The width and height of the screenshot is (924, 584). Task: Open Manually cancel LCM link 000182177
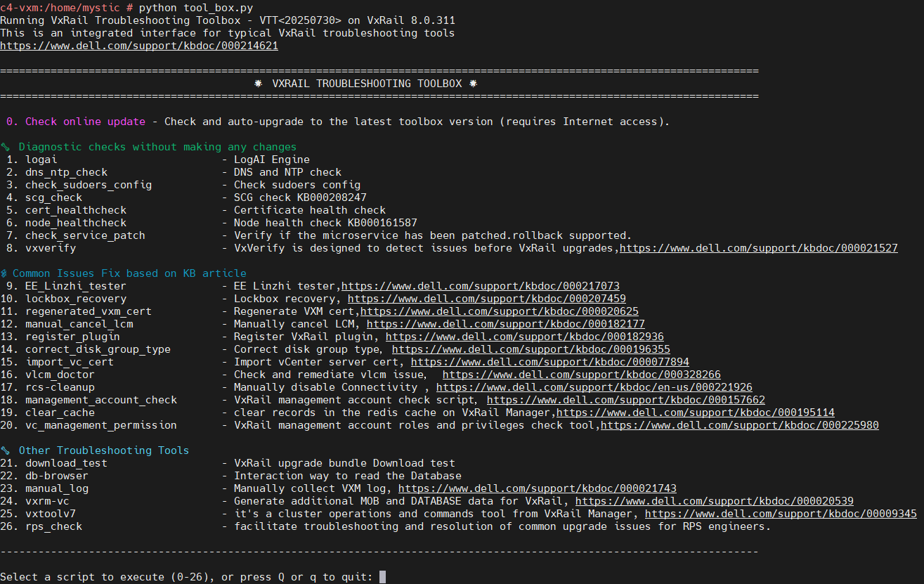505,324
